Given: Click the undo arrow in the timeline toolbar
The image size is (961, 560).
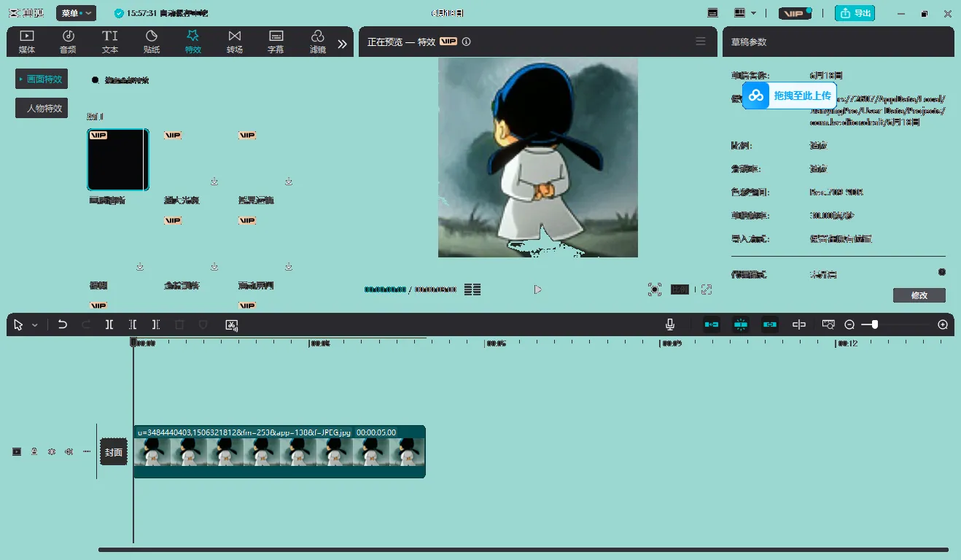Looking at the screenshot, I should coord(63,324).
